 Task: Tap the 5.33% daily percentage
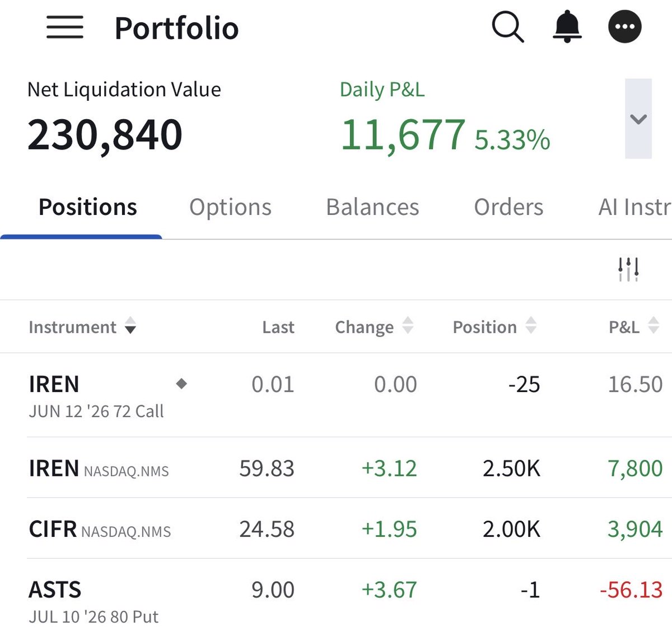pyautogui.click(x=512, y=140)
